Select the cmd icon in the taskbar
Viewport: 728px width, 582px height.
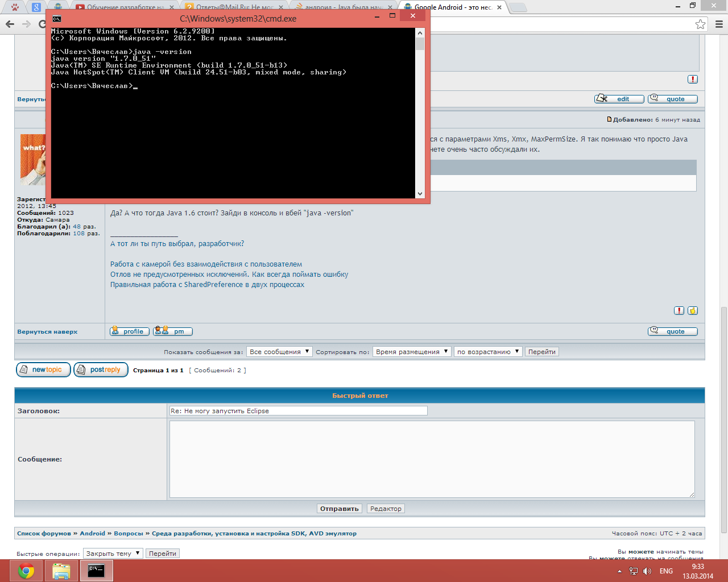[96, 571]
